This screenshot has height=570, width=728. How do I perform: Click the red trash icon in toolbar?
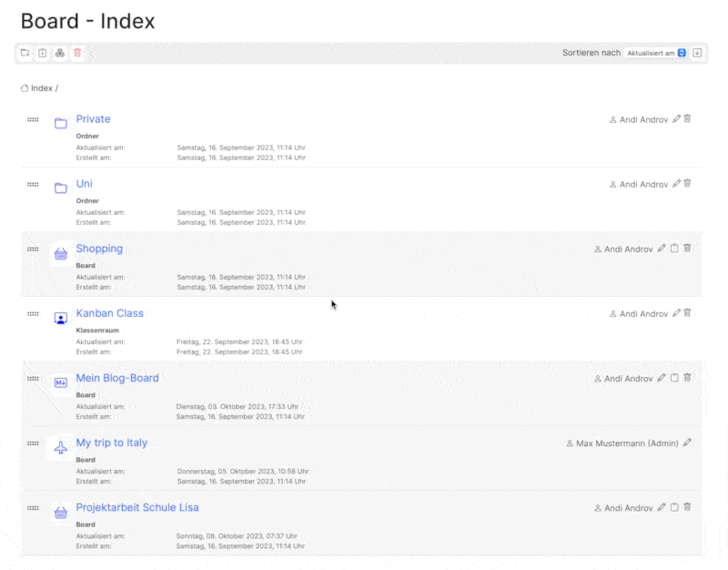point(77,53)
